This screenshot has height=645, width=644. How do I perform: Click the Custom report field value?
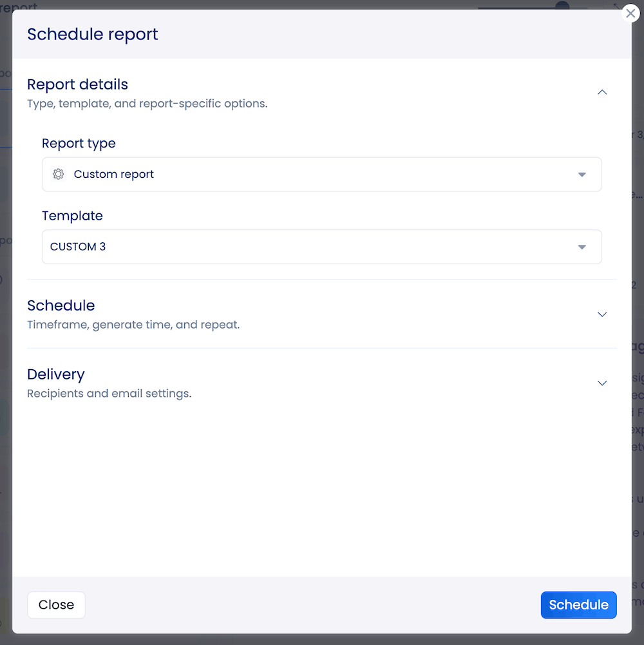[x=113, y=174]
